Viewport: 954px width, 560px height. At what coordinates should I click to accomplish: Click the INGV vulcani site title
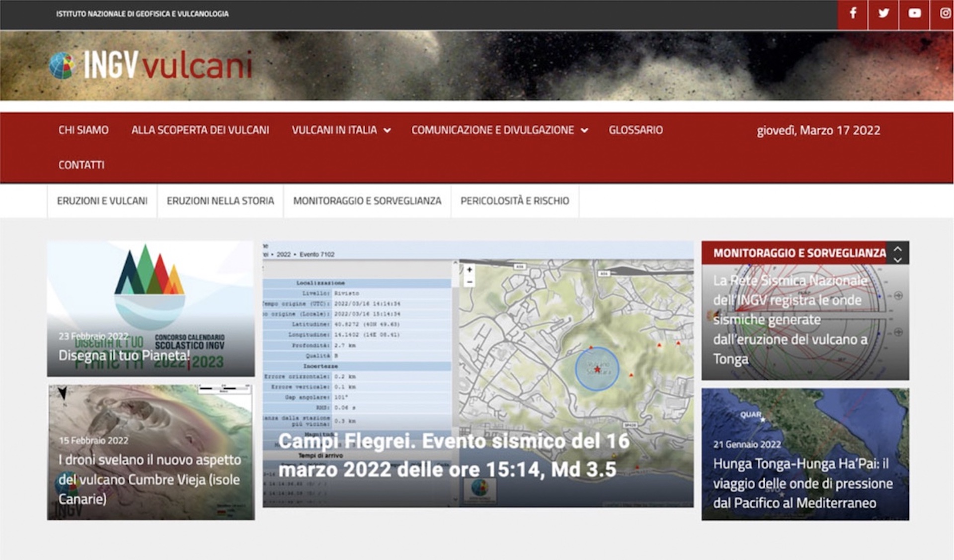coord(168,65)
